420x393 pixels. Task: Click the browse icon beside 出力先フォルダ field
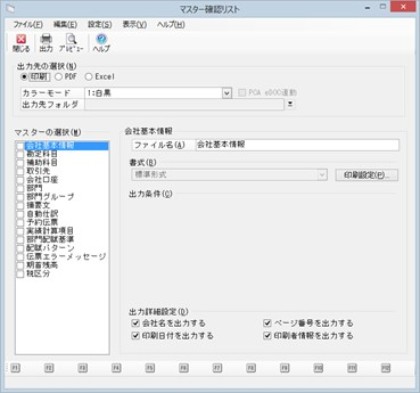pyautogui.click(x=290, y=104)
